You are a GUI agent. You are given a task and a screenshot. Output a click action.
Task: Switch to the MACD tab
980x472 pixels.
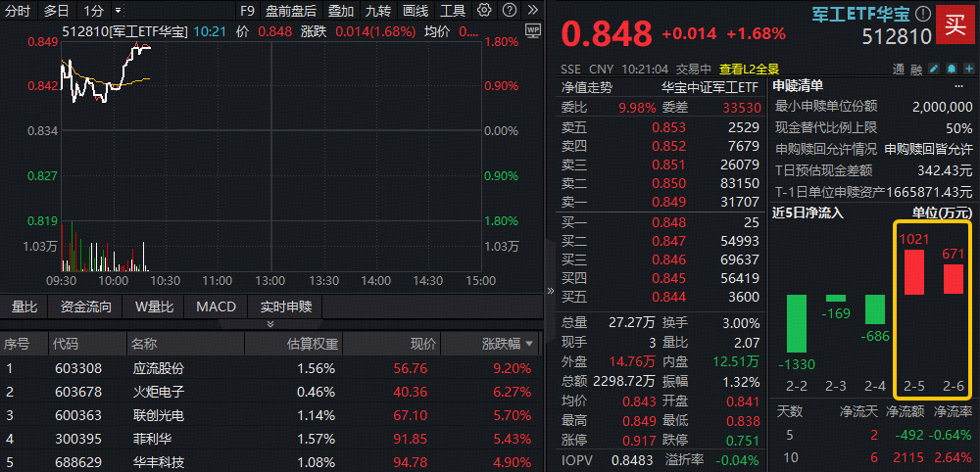click(216, 307)
